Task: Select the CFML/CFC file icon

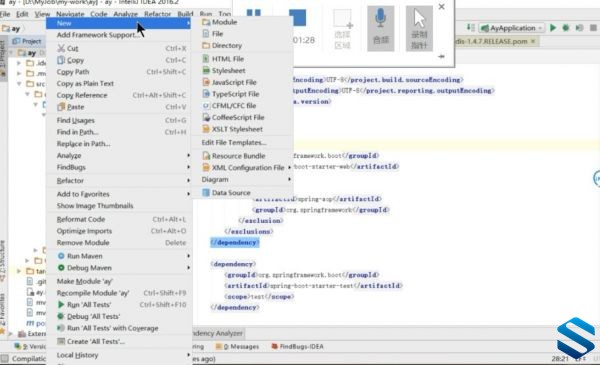Action: [x=206, y=106]
